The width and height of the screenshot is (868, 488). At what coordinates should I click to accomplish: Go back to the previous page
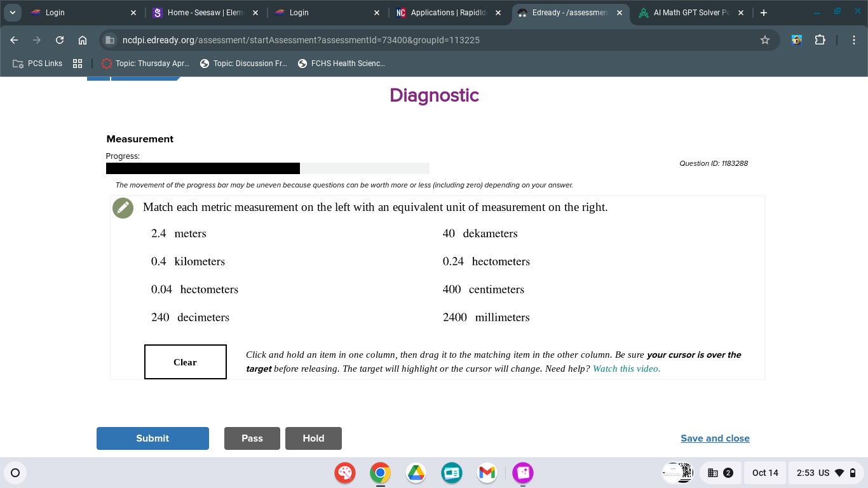pyautogui.click(x=14, y=40)
